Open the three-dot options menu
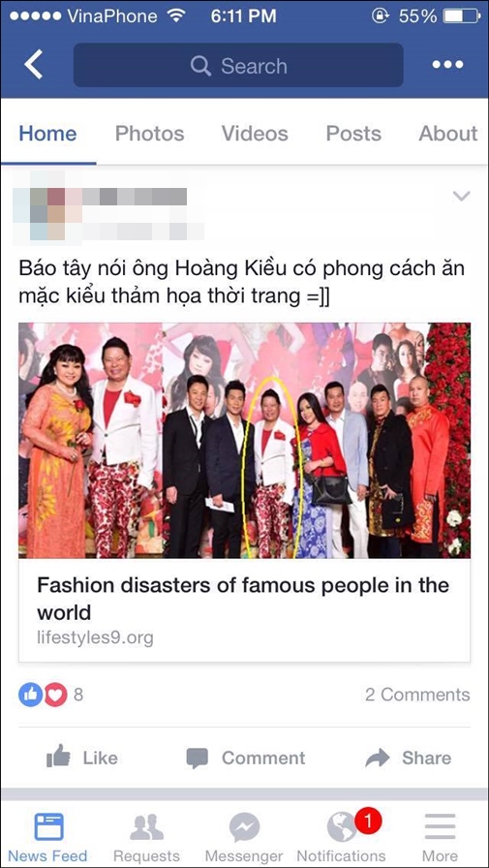 [447, 65]
